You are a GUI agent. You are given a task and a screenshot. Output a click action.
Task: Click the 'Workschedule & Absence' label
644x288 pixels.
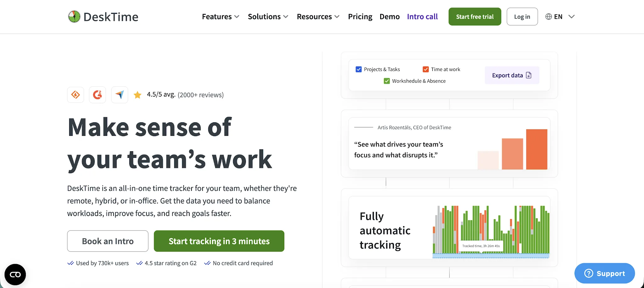coord(419,81)
